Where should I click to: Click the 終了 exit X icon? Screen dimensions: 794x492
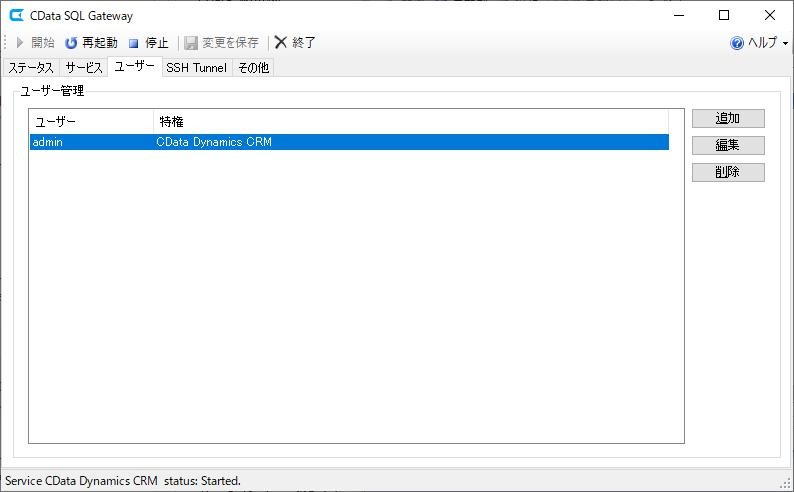tap(281, 42)
